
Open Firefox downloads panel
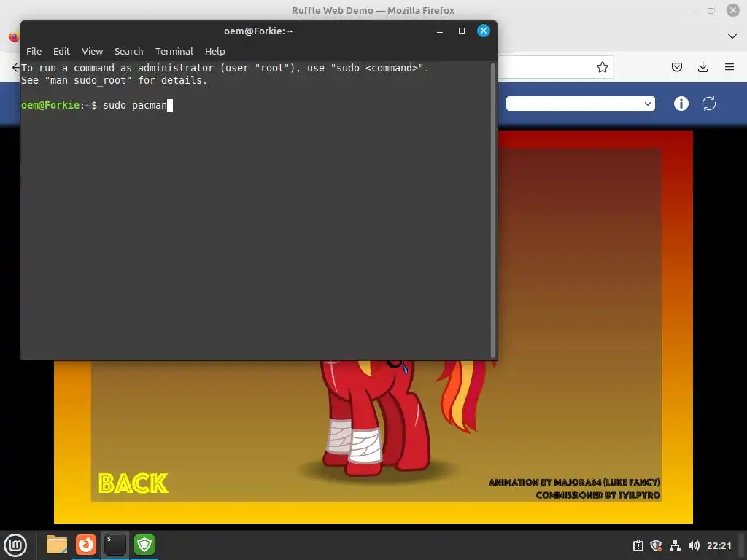[703, 67]
